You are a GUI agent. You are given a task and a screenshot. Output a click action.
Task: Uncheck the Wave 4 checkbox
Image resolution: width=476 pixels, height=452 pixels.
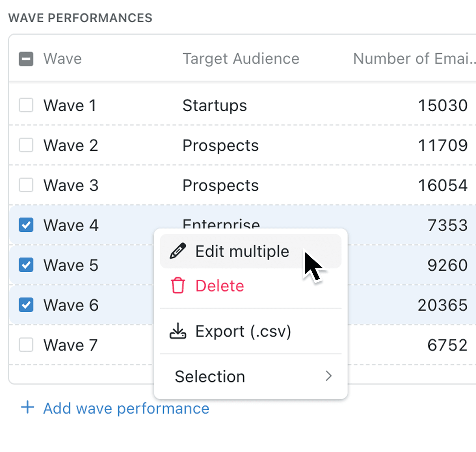tap(26, 225)
